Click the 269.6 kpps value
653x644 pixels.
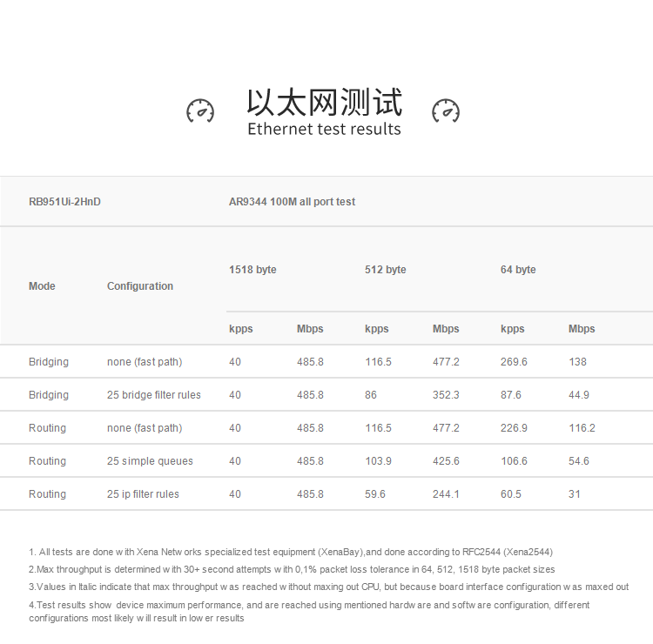(514, 362)
